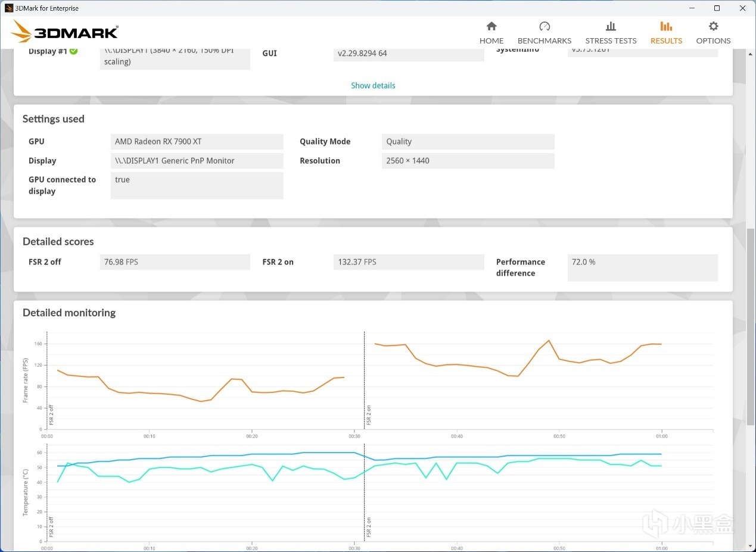This screenshot has width=756, height=552.
Task: Click the Results chart icon
Action: click(666, 26)
